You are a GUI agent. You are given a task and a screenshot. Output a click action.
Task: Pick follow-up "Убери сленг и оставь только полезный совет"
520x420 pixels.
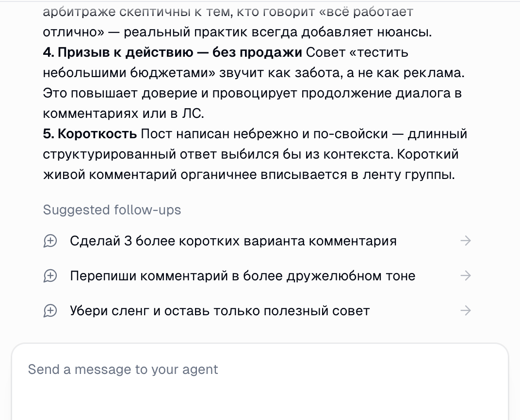tap(220, 311)
